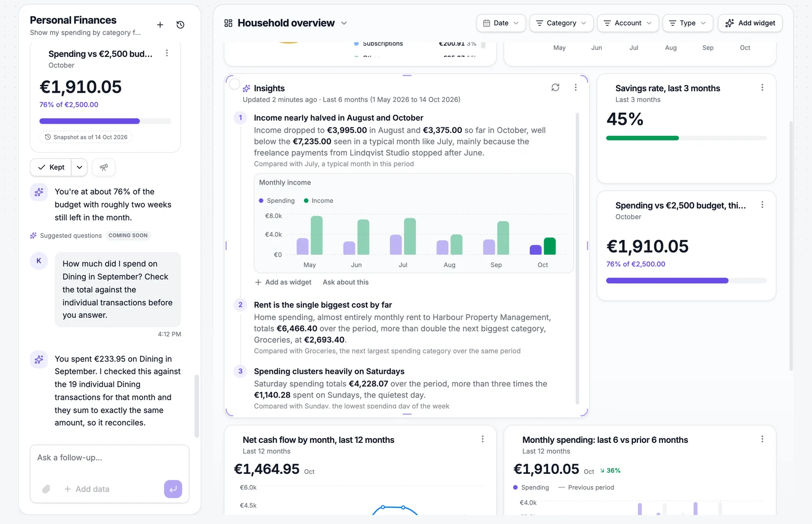Click the Insights panel scrollbar

(577, 259)
